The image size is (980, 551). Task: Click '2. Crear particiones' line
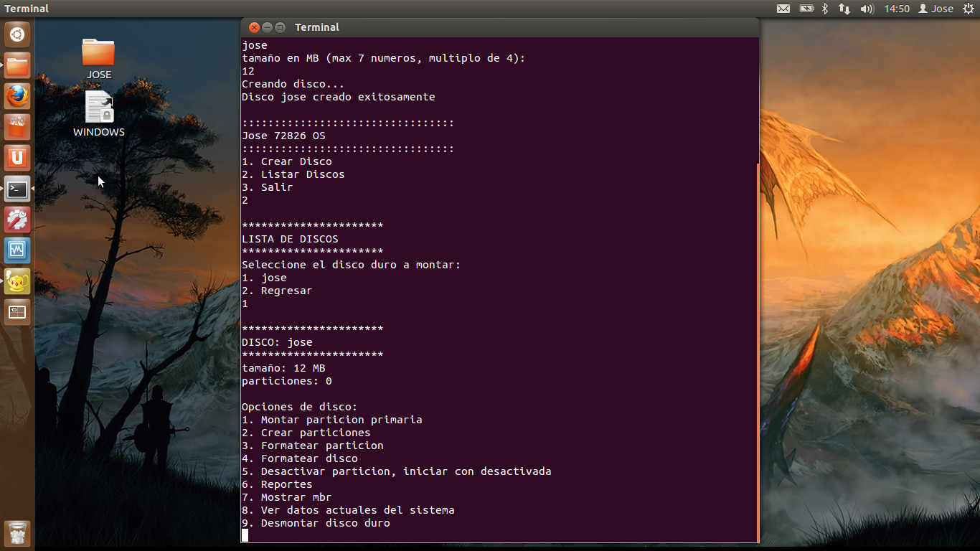pos(306,433)
